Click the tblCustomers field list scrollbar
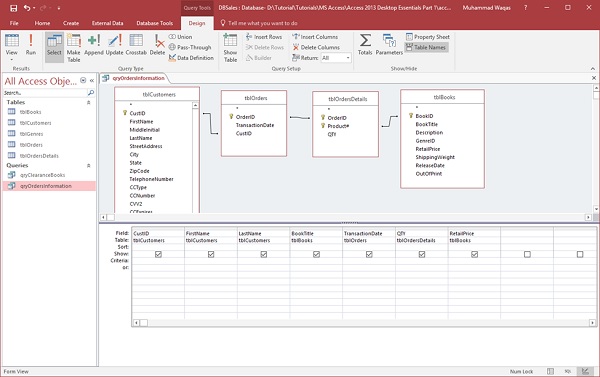Image resolution: width=600 pixels, height=377 pixels. point(196,157)
